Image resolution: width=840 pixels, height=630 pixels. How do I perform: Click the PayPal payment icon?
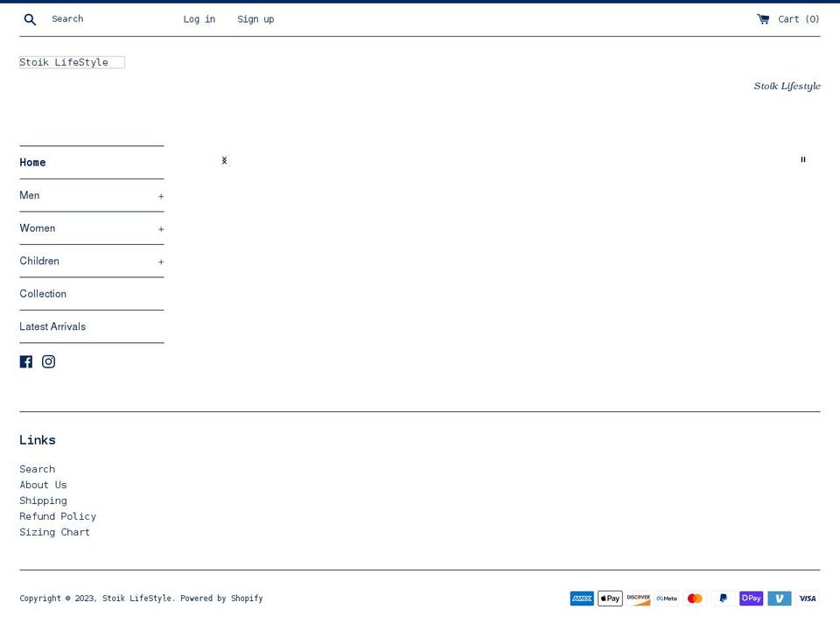tap(724, 598)
